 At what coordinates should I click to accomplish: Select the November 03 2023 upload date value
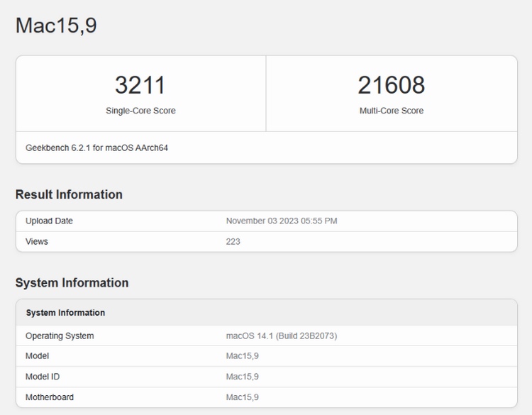pos(281,221)
